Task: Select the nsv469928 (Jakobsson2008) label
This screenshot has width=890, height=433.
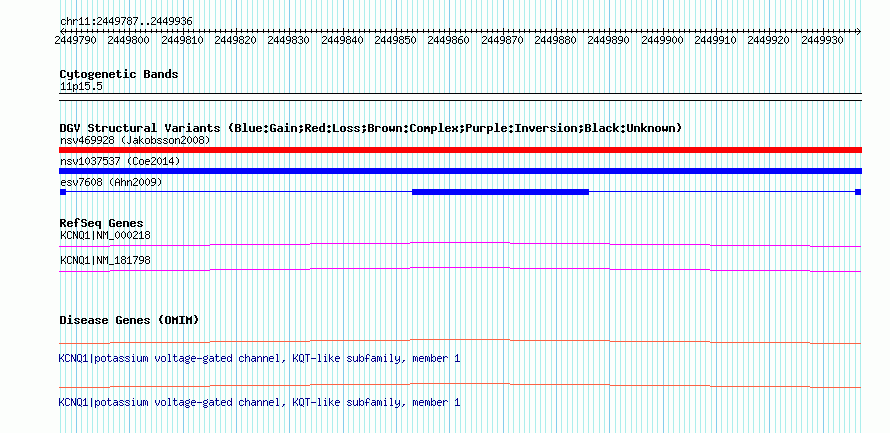Action: [x=135, y=140]
